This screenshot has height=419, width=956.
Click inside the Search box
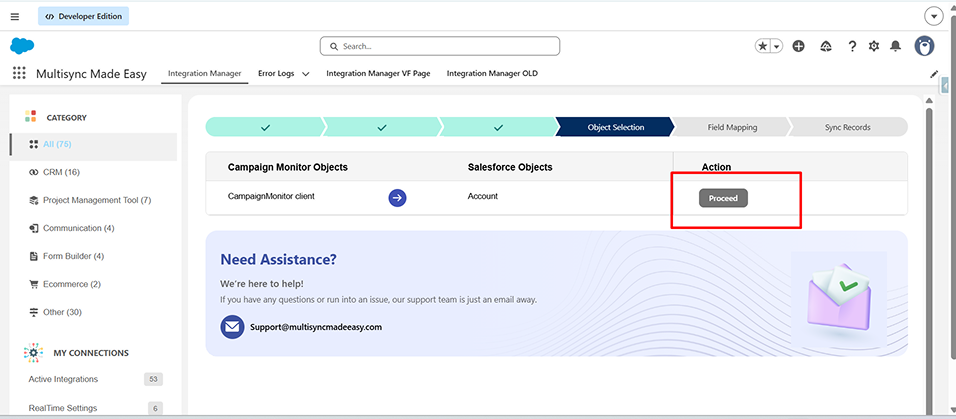click(x=440, y=46)
